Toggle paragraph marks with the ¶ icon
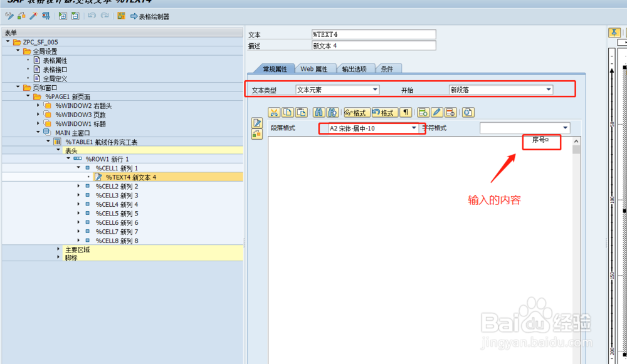627x364 pixels. tap(404, 112)
